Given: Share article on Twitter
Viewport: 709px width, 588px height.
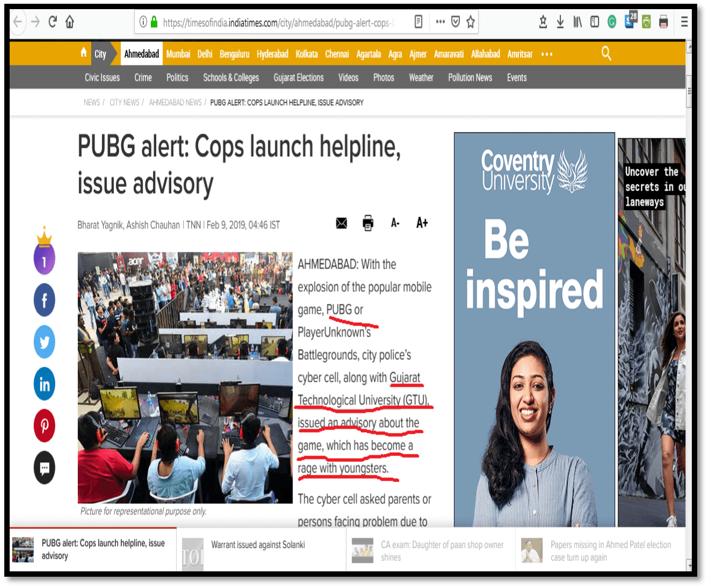Looking at the screenshot, I should click(45, 342).
